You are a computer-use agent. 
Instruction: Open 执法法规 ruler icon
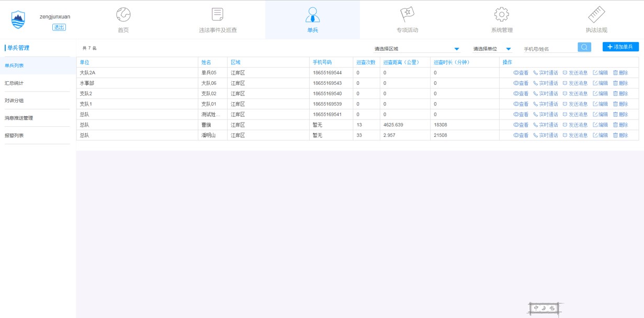click(x=596, y=14)
